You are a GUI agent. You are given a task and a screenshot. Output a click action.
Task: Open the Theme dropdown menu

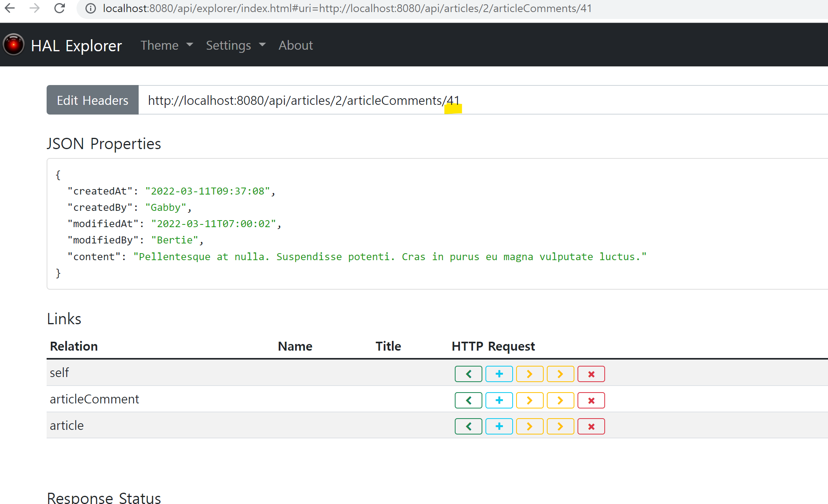click(167, 45)
